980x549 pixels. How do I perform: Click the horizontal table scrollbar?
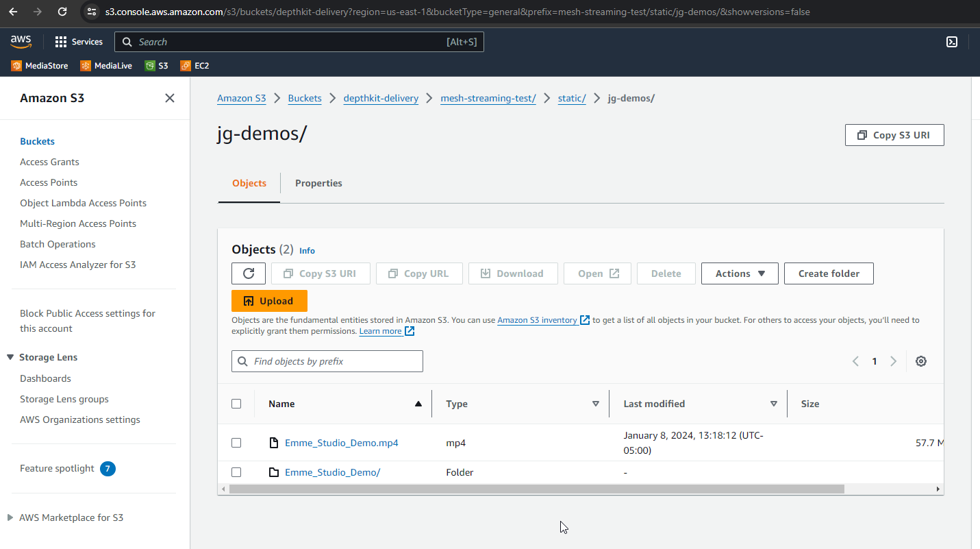click(x=537, y=489)
